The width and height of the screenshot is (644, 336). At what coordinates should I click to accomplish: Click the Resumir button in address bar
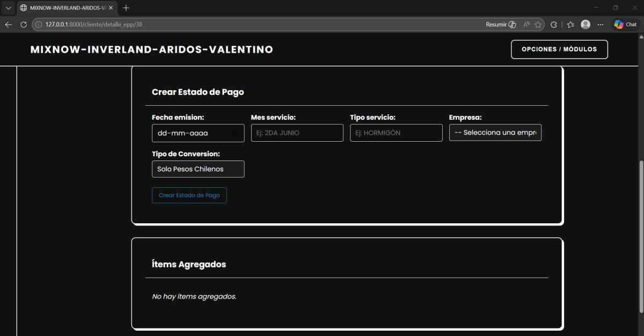click(501, 25)
